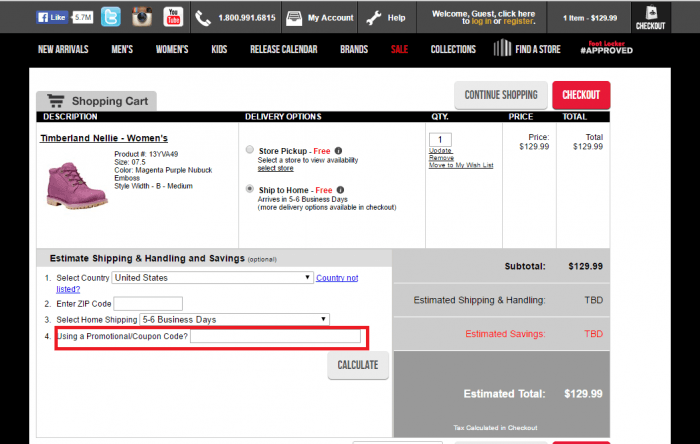Click the 1 Item - $129.99 cart summary
The image size is (700, 444).
(590, 18)
